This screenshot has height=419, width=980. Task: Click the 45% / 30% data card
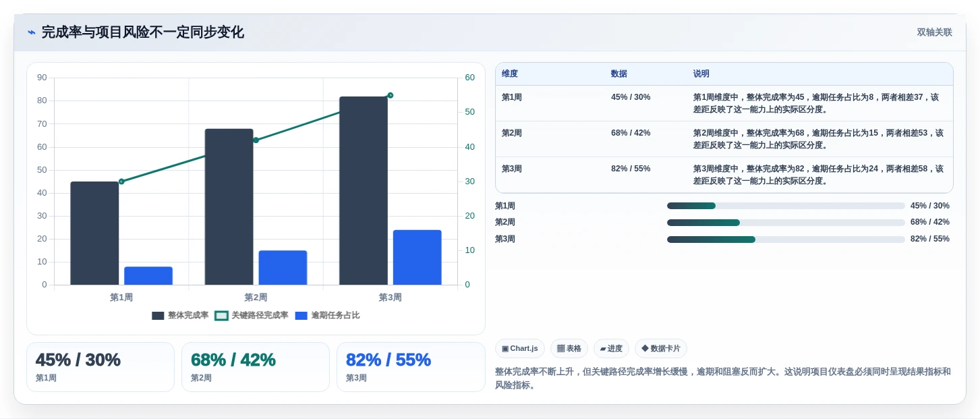[100, 367]
